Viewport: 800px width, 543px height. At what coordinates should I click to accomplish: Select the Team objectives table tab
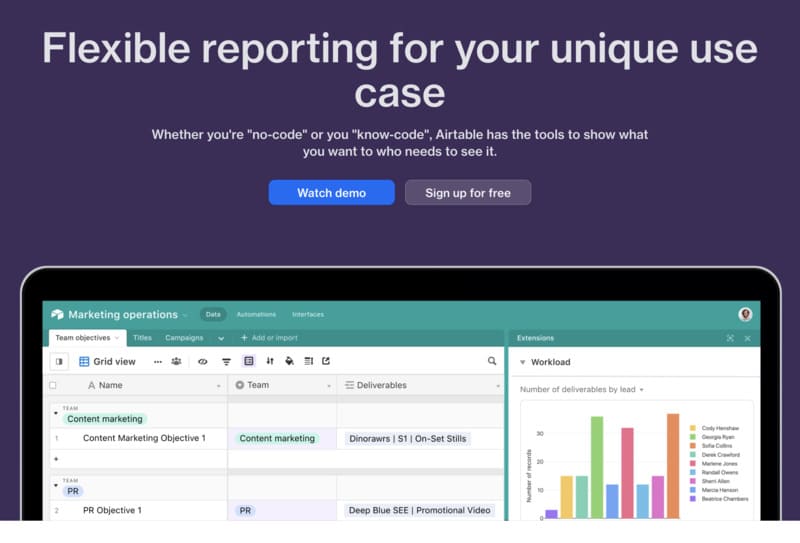tap(87, 338)
